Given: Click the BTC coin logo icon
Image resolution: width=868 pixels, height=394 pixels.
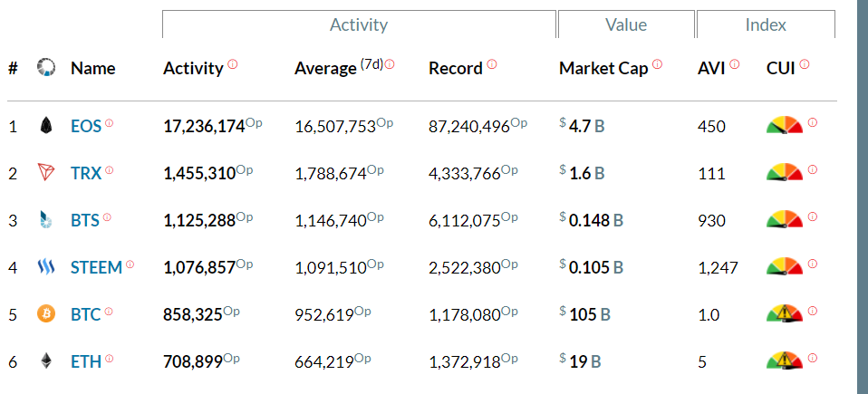Looking at the screenshot, I should click(x=46, y=314).
